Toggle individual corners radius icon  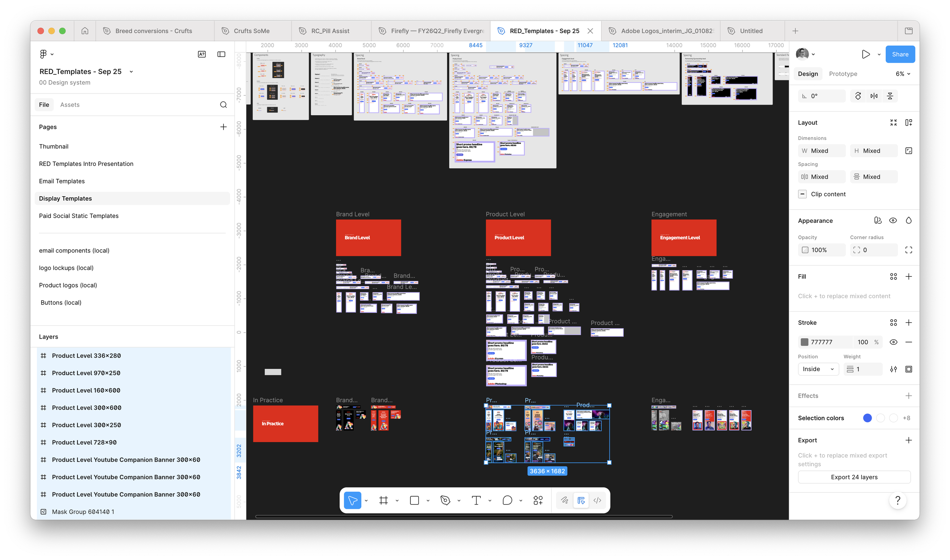pos(909,250)
